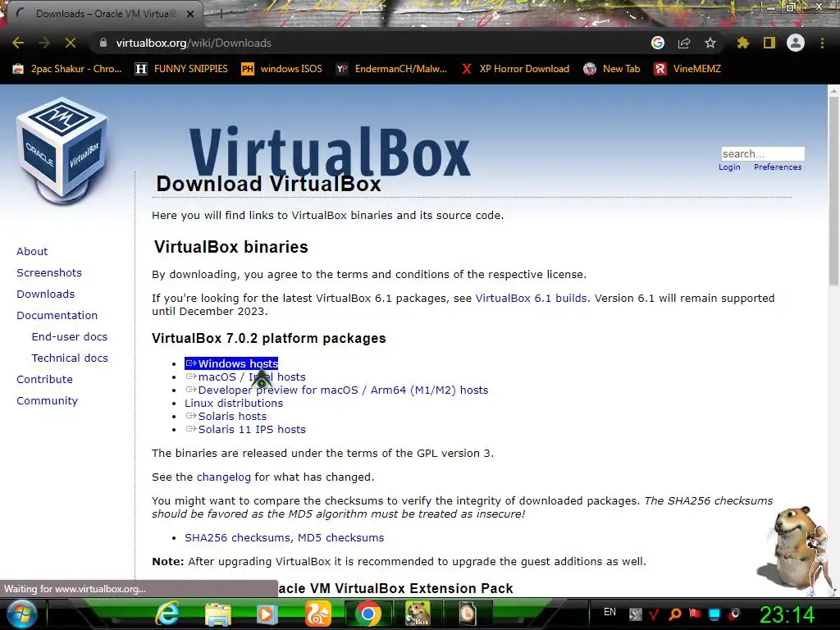Click the address bar URL
The width and height of the screenshot is (840, 630).
pyautogui.click(x=194, y=43)
